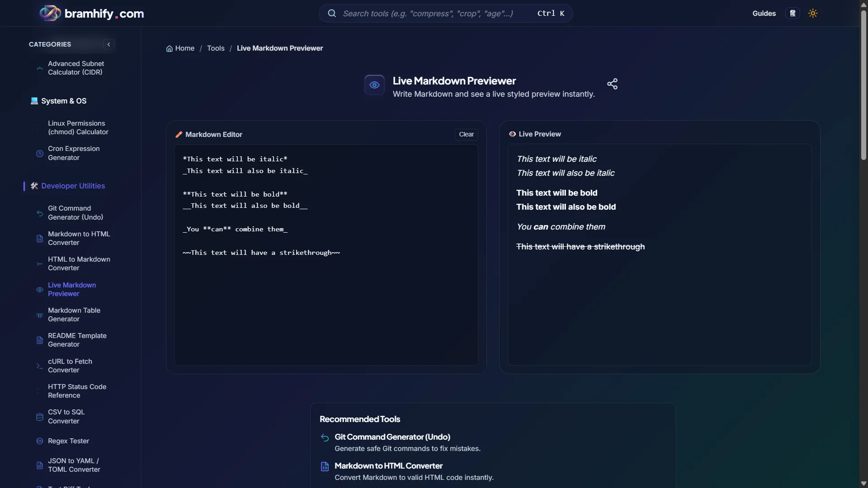868x488 pixels.
Task: Open HTML to Markdown Converter in sidebar
Action: click(x=79, y=263)
